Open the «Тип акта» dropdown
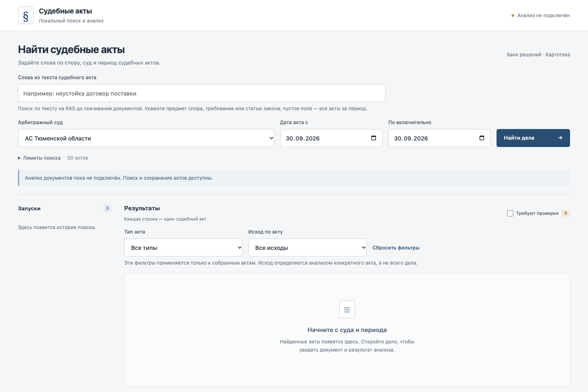This screenshot has width=588, height=392. pos(183,247)
